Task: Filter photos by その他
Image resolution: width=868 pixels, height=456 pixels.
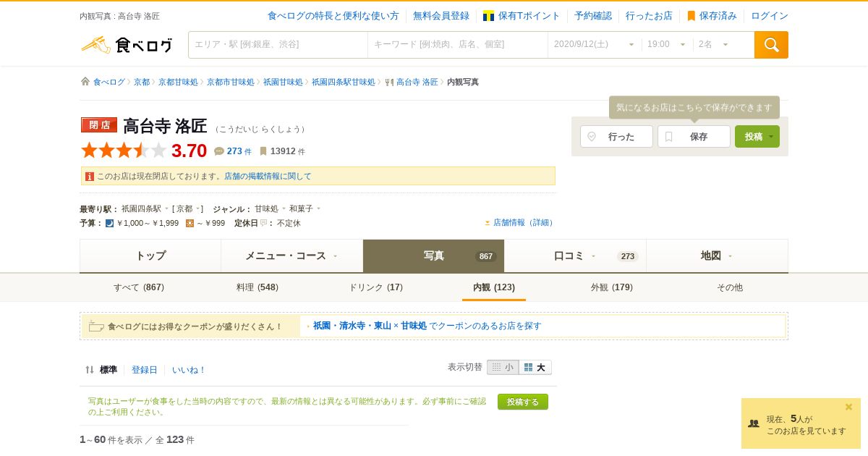Action: tap(730, 287)
